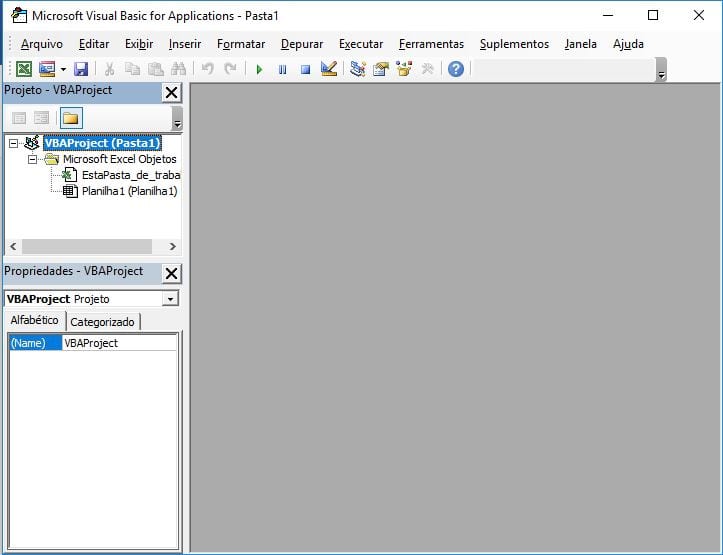Viewport: 723px width, 555px height.
Task: Click the VBA application icon in title bar
Action: pyautogui.click(x=19, y=16)
